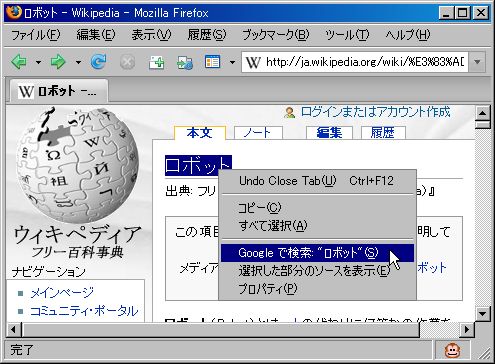
Task: Click the 完了 status bar text
Action: point(22,350)
